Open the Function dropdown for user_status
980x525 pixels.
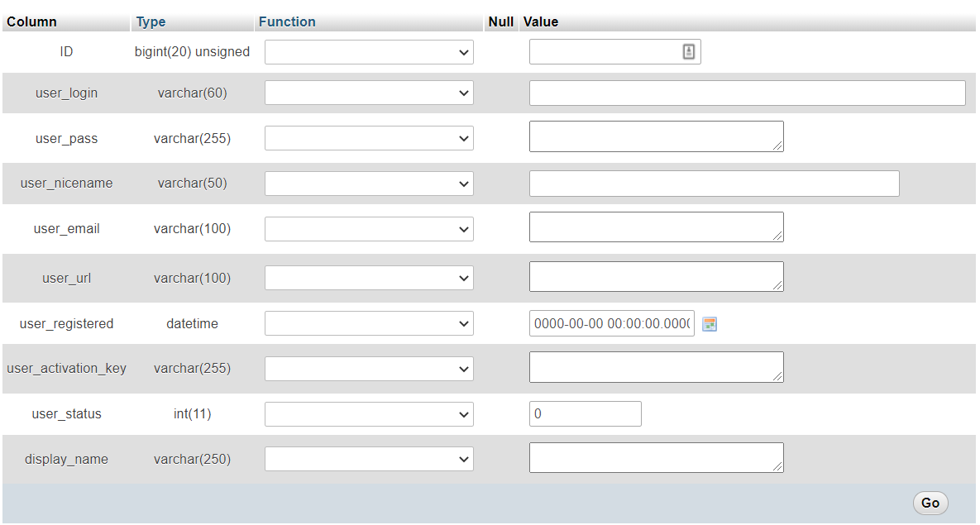coord(369,413)
